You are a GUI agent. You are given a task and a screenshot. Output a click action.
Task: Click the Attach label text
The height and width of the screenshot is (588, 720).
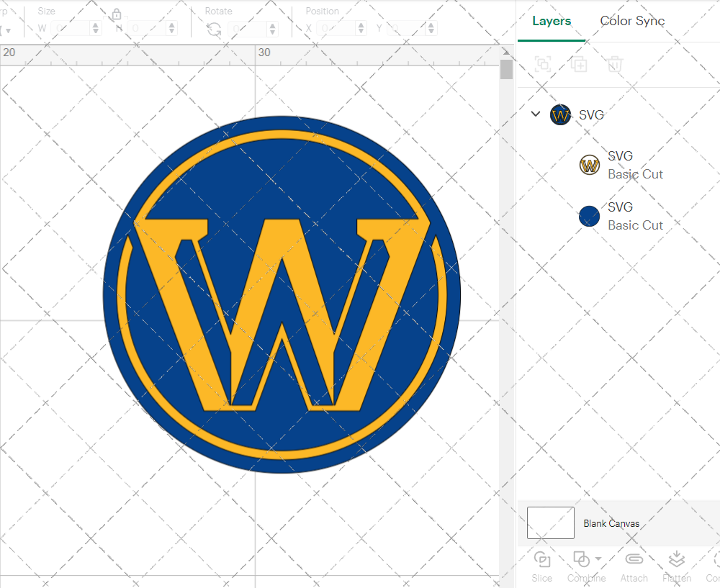pos(634,579)
